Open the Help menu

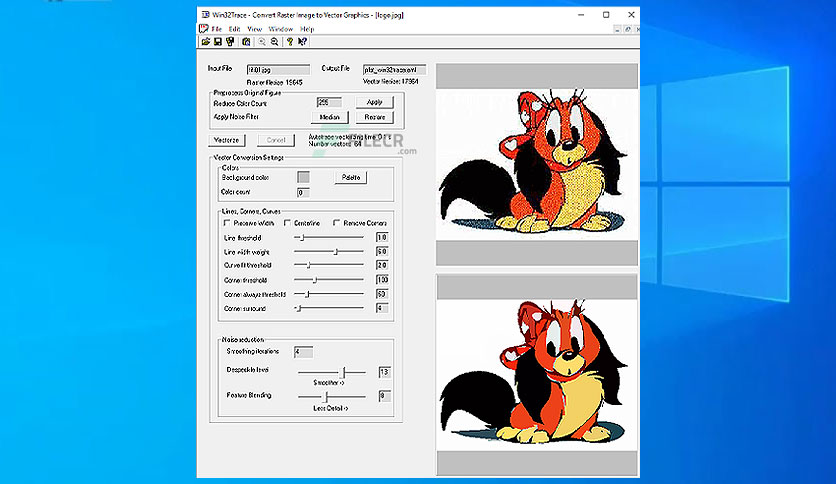tap(307, 29)
